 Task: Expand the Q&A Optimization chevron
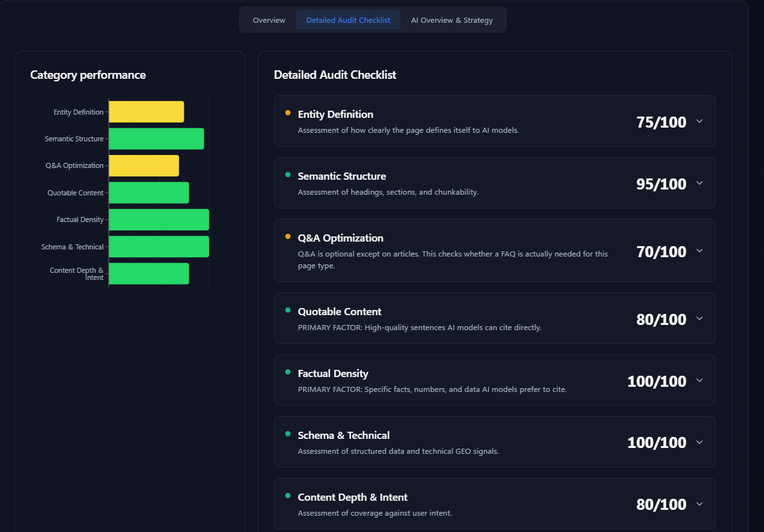pos(700,251)
